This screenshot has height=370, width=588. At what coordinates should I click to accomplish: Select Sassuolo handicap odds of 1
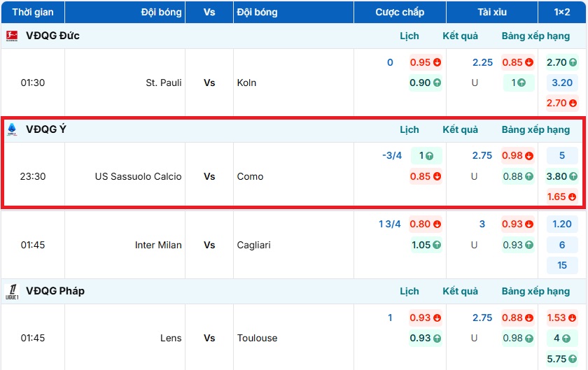[426, 156]
